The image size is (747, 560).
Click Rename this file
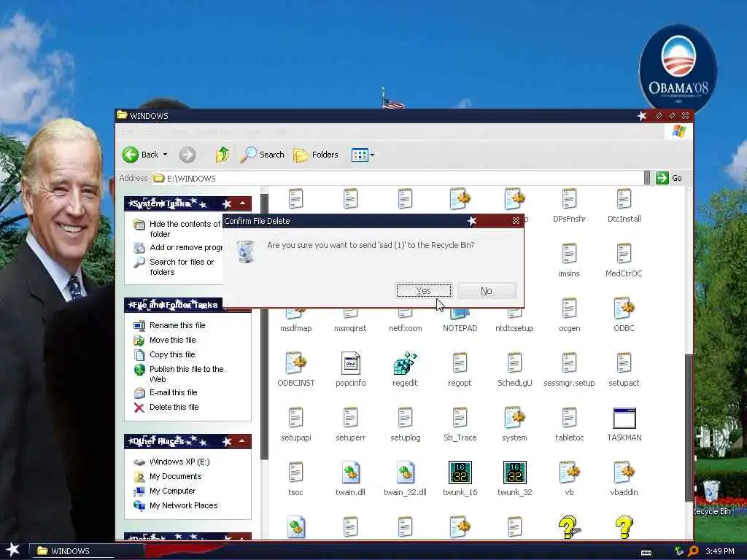click(x=170, y=325)
